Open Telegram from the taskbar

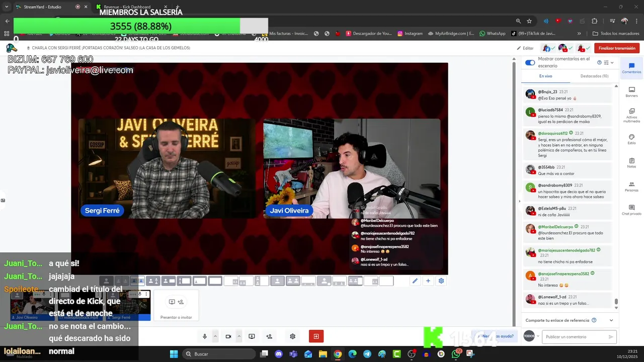pos(367,354)
